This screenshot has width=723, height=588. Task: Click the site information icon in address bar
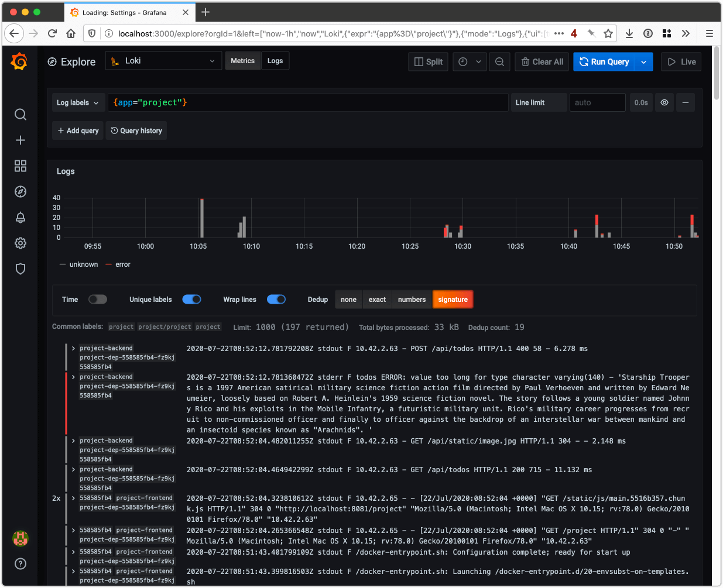coord(108,33)
